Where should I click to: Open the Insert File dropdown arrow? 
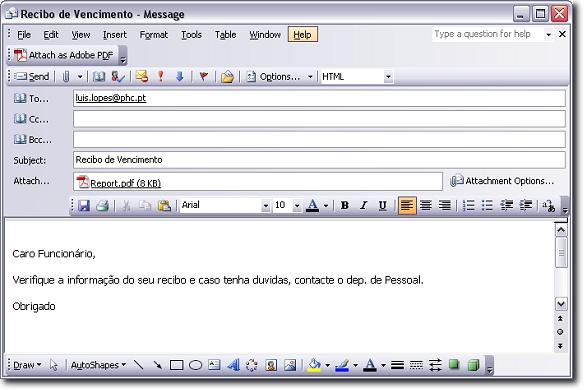pos(80,77)
